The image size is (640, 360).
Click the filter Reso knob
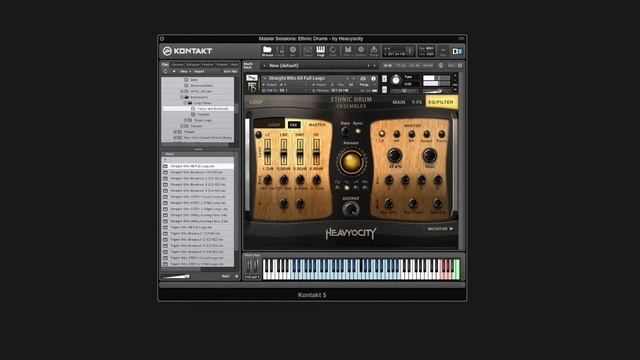tap(429, 155)
